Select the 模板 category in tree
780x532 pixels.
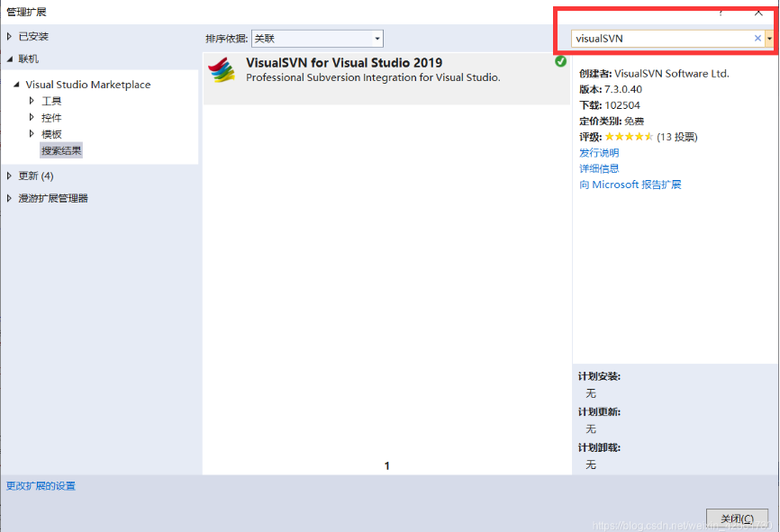pos(51,134)
